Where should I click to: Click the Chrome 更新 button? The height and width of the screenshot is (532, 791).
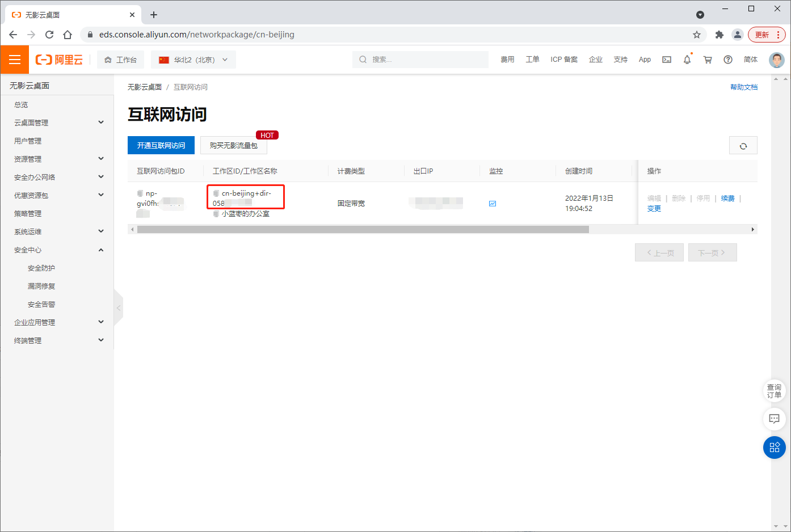point(767,35)
